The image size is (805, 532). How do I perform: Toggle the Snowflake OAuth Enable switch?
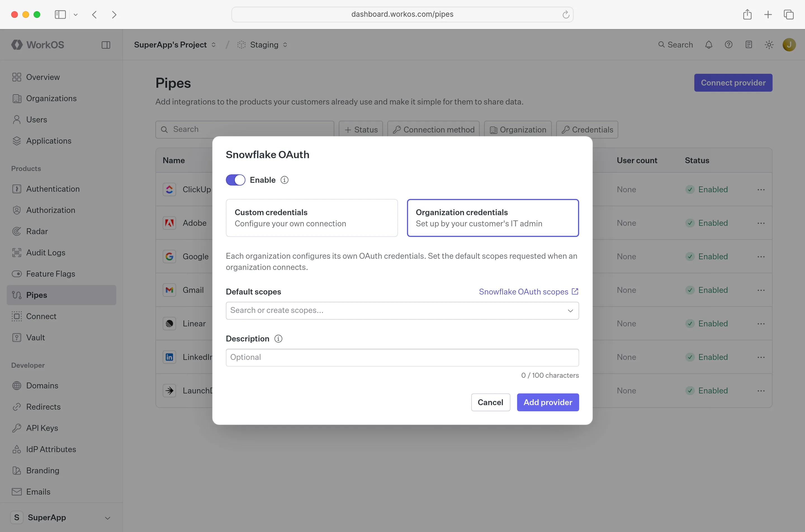pyautogui.click(x=236, y=180)
